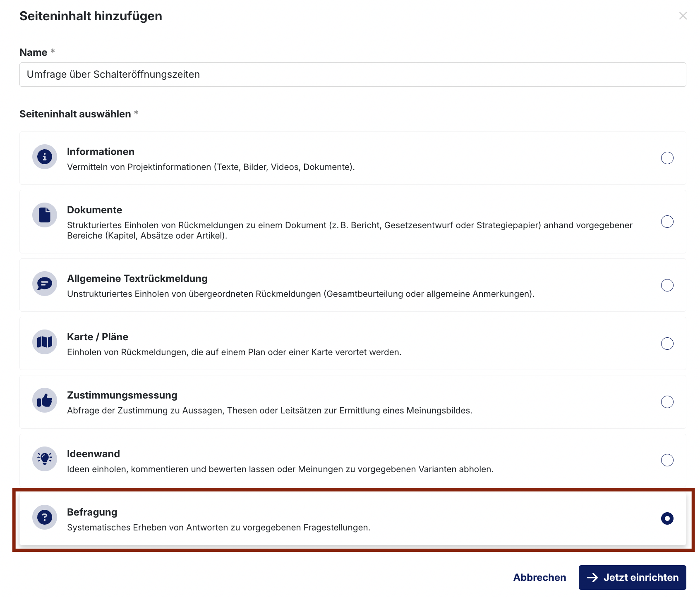Select the Ideenwand radio button
The width and height of the screenshot is (700, 597).
click(667, 460)
